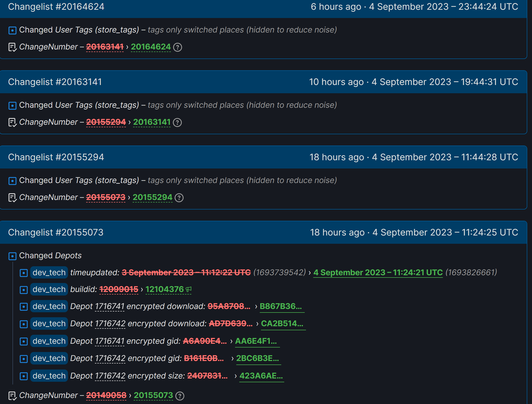Click new timestamp 4 September 2023 – 11:24:21 UTC
532x404 pixels.
[x=378, y=272]
